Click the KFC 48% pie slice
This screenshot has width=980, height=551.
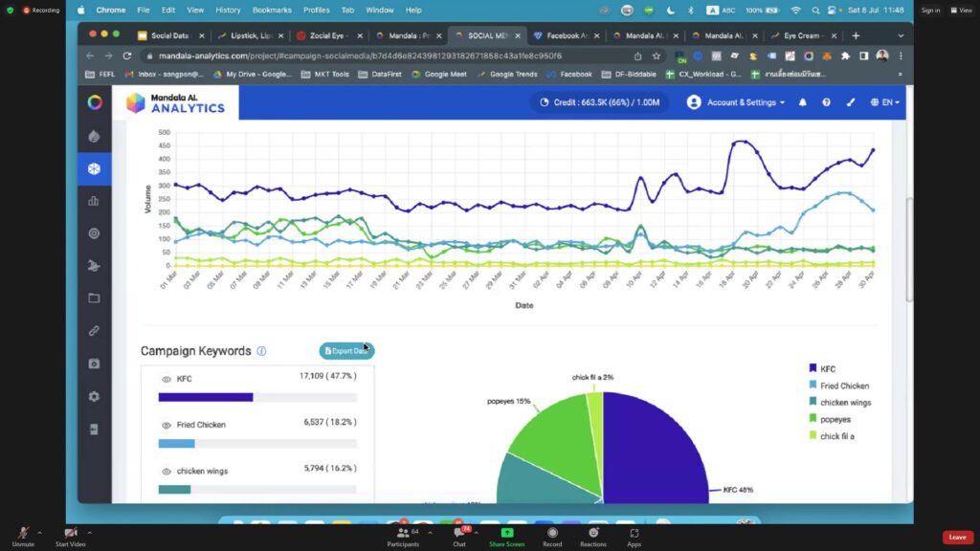[x=655, y=450]
